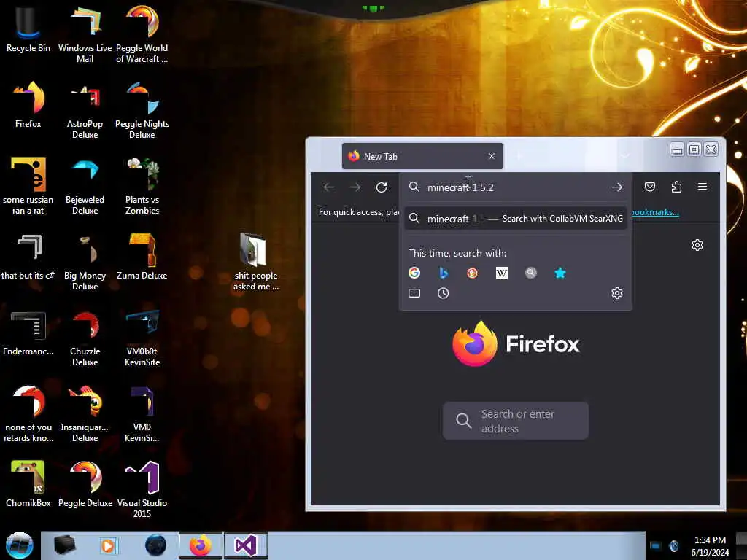Go back in Firefox navigation
The width and height of the screenshot is (747, 560).
[x=329, y=187]
